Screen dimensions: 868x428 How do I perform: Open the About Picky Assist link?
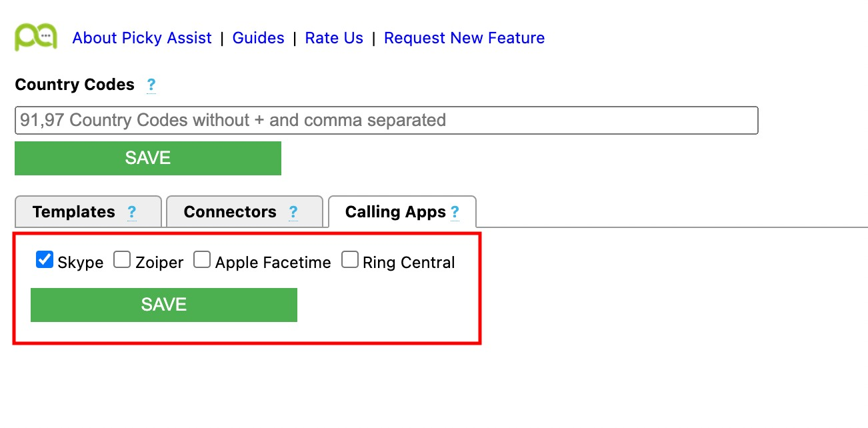point(142,38)
